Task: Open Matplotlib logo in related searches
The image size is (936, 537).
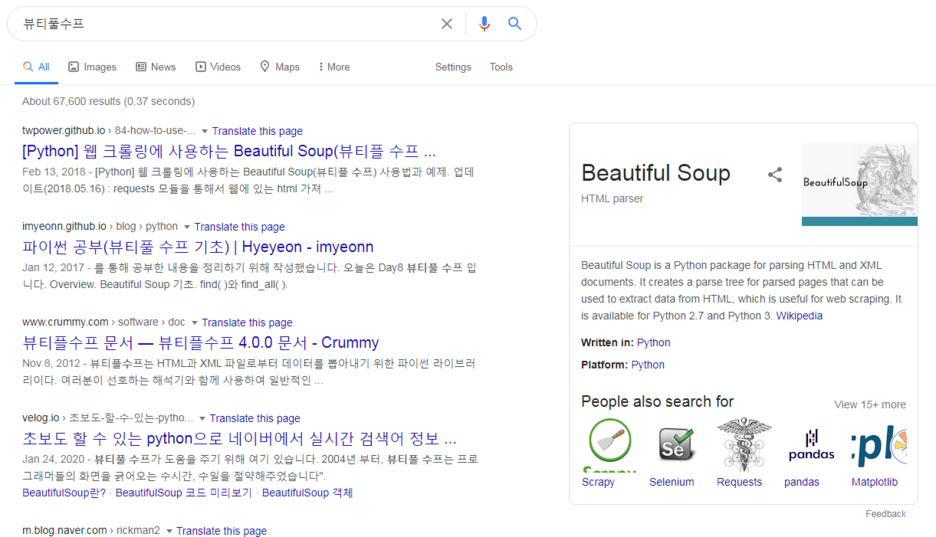Action: [879, 445]
